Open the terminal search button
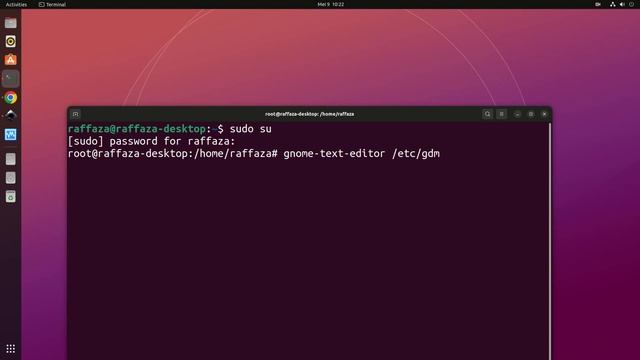Screen dimensions: 640x360 [487, 114]
